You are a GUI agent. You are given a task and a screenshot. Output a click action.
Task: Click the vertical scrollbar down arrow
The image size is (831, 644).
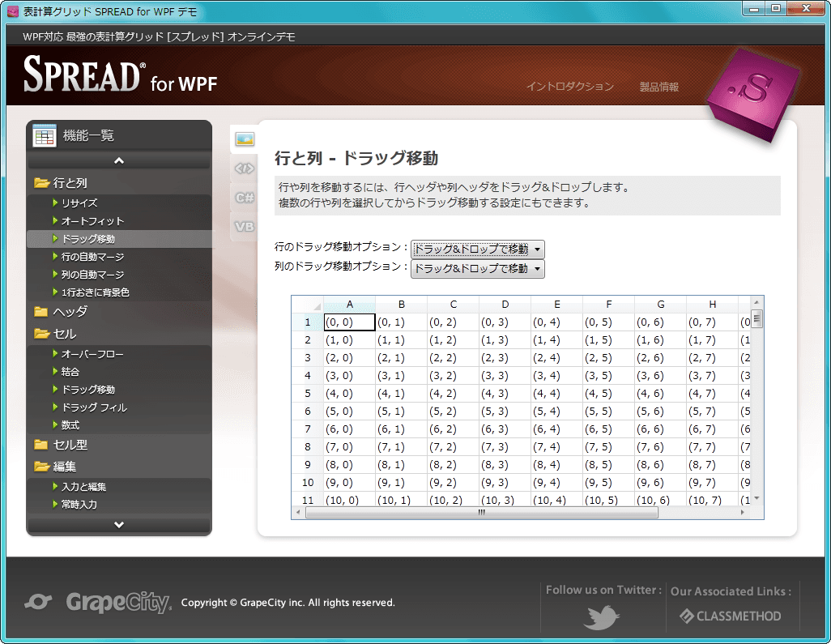click(756, 498)
